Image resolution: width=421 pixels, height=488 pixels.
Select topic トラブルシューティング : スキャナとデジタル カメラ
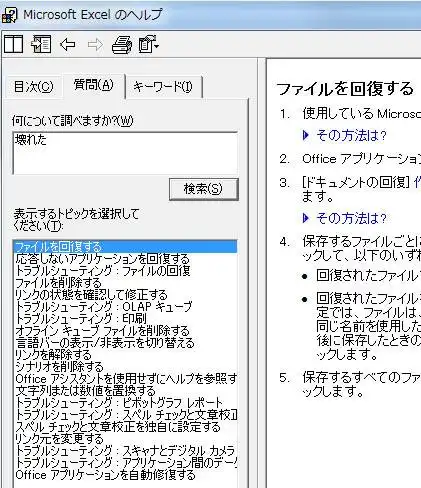125,451
